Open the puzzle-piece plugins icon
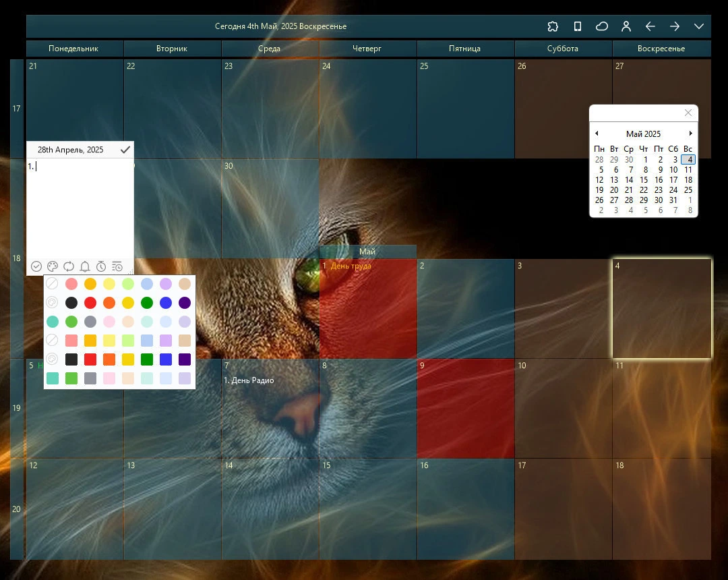The width and height of the screenshot is (728, 580). (x=553, y=26)
